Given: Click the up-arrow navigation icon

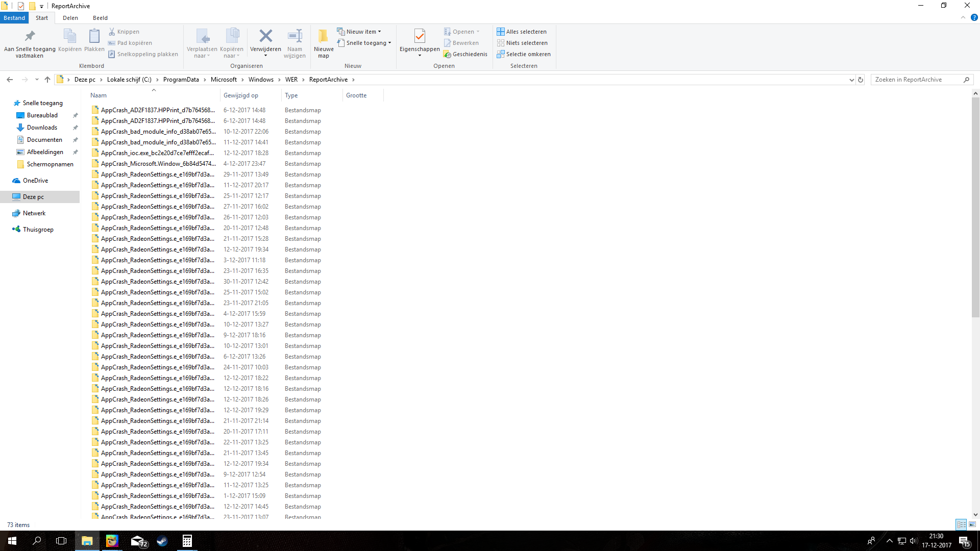Looking at the screenshot, I should (47, 80).
